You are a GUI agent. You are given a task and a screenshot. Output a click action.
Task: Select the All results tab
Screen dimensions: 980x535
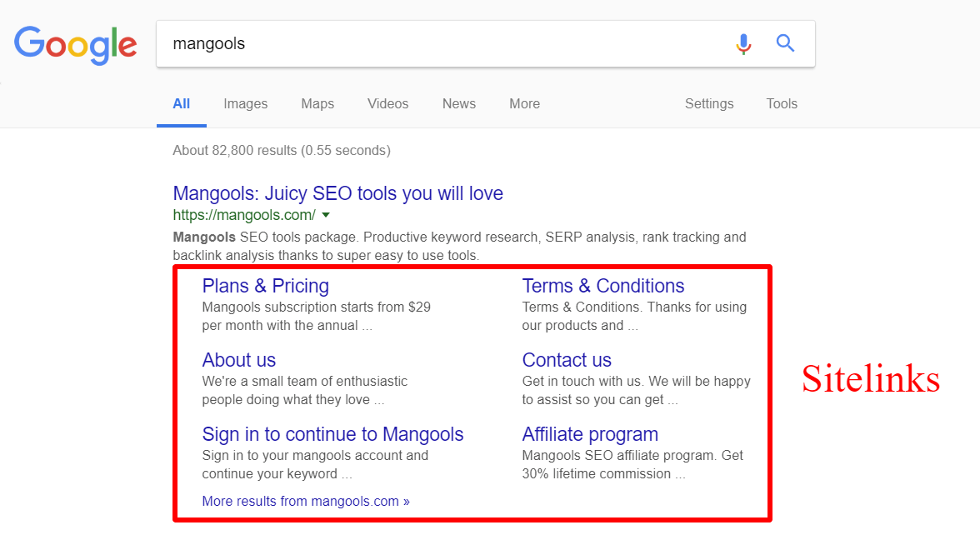pos(182,103)
